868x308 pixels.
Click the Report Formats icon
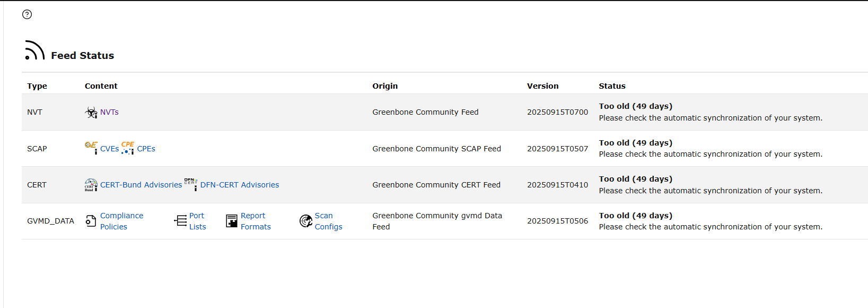click(x=232, y=221)
